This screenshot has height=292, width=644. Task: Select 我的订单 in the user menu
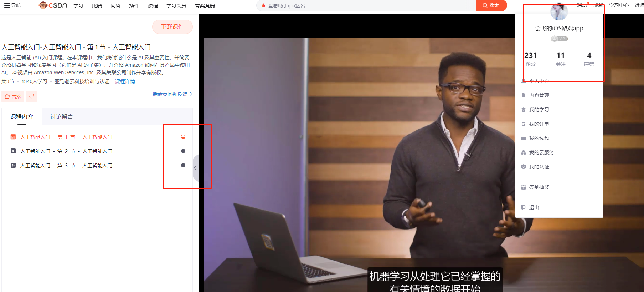539,124
